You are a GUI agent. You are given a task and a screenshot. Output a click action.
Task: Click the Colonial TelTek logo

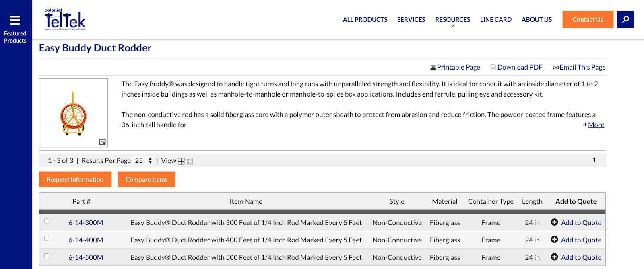65,20
